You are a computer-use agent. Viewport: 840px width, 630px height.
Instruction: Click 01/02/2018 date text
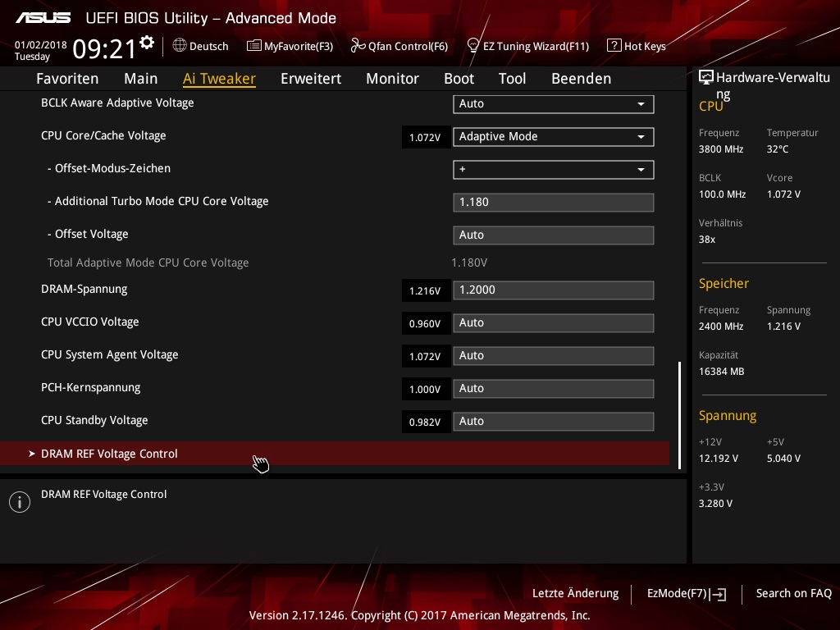tap(41, 45)
